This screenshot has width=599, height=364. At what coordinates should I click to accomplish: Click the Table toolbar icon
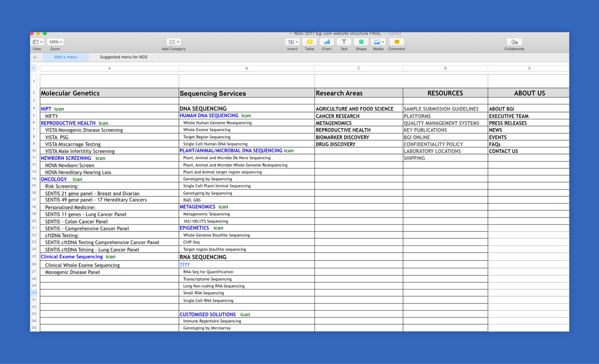tap(309, 42)
